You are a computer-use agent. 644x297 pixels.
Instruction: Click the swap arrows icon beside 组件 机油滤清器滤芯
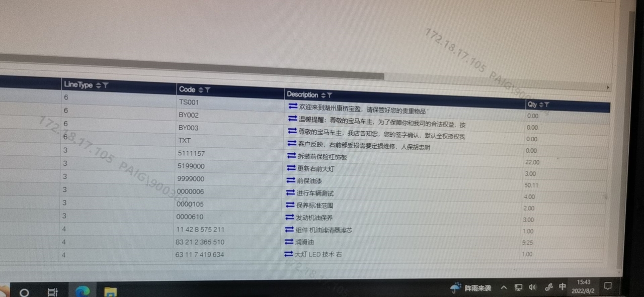(x=289, y=229)
